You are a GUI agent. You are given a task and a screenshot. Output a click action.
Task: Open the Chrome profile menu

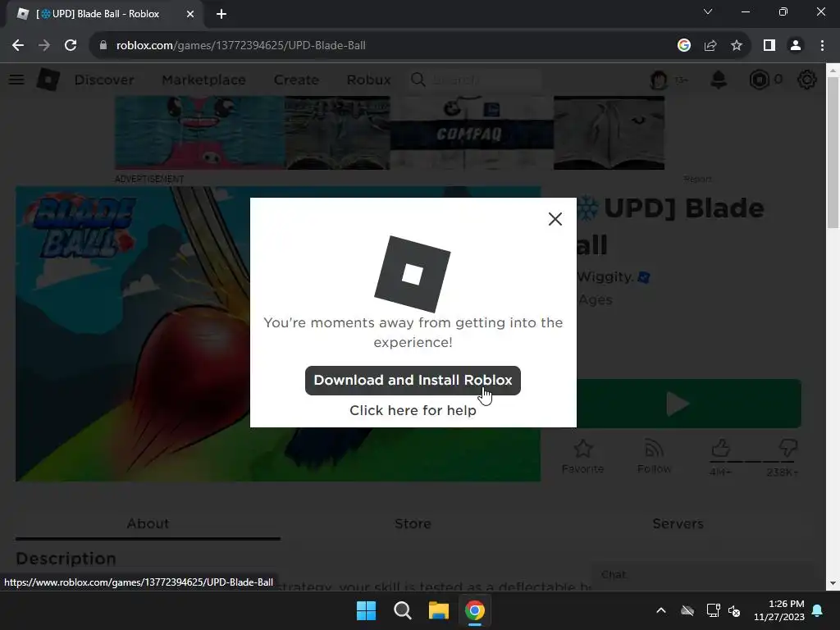tap(796, 46)
